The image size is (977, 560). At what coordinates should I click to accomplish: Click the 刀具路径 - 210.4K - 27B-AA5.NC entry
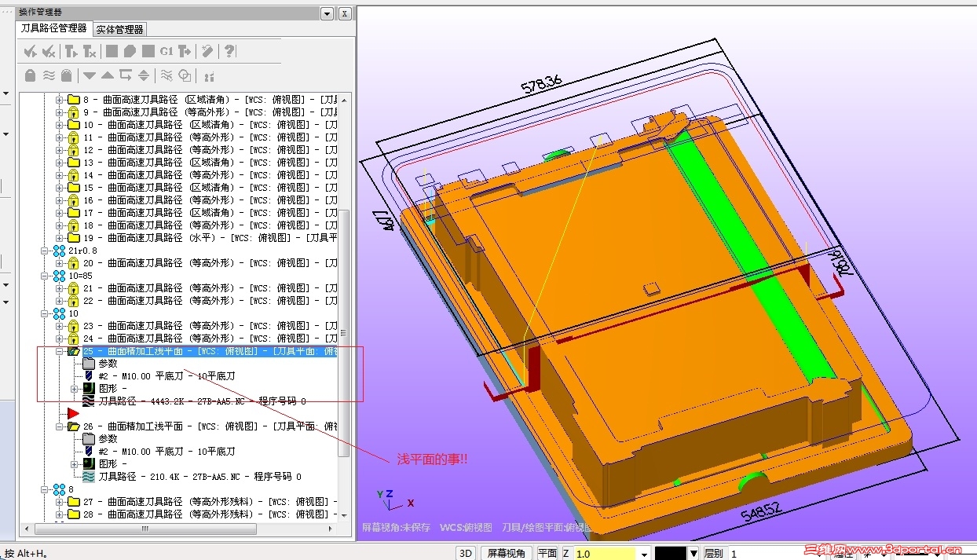(199, 477)
